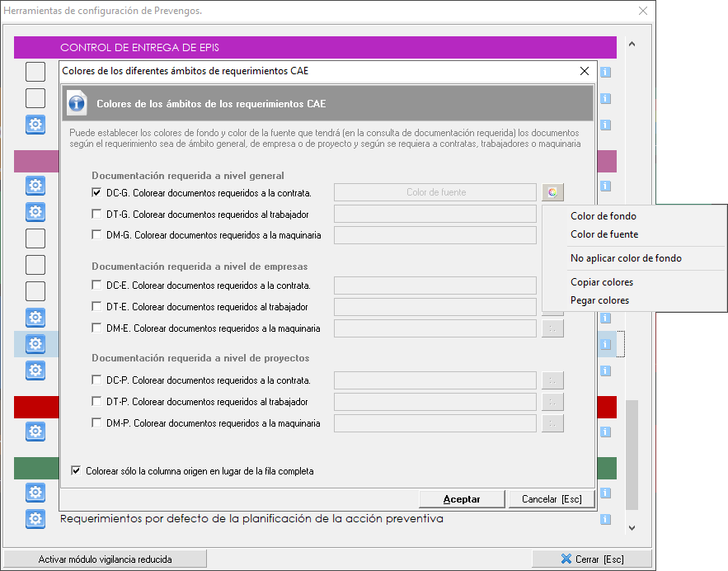728x571 pixels.
Task: Uncheck DC-G colorear documentos requeridos a la contrata
Action: [97, 193]
